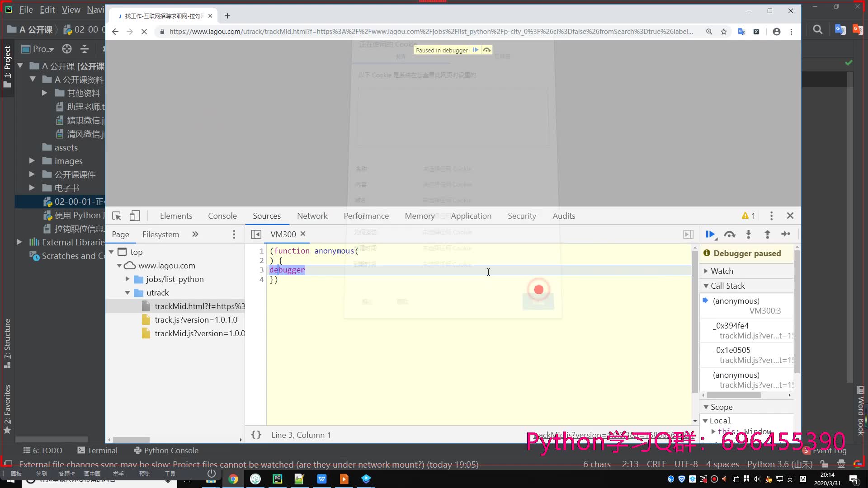Toggle the _0x394fe4 call stack frame
The width and height of the screenshot is (868, 488).
click(x=730, y=325)
